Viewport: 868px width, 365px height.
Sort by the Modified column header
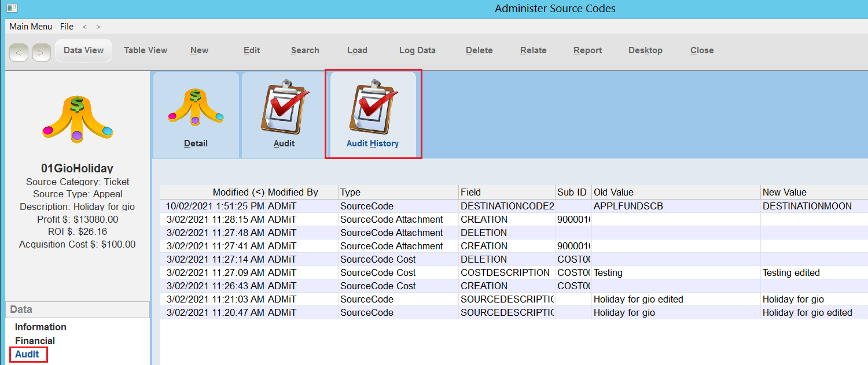213,192
